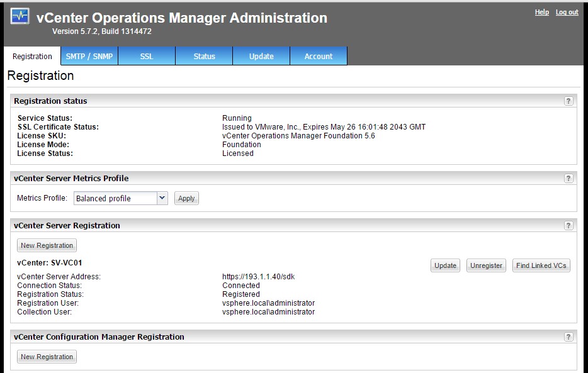This screenshot has width=588, height=373.
Task: Click the SSL certificate expiry text
Action: (x=324, y=127)
